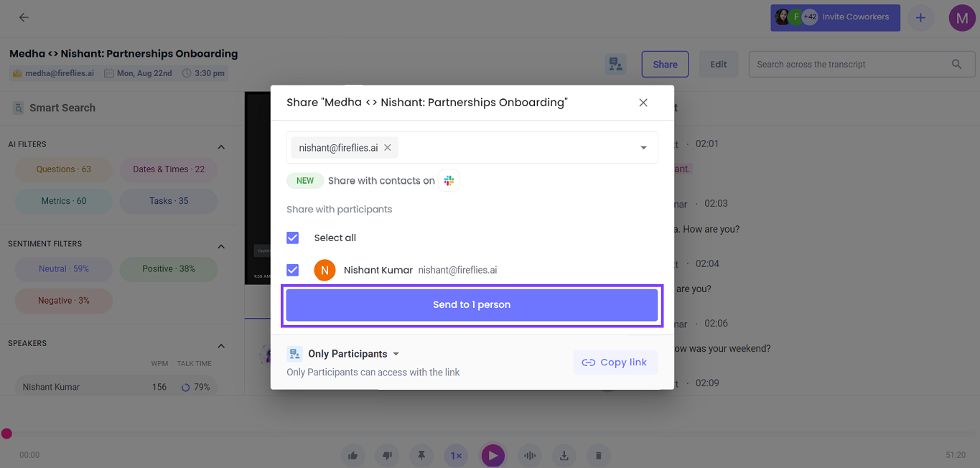Click the thumbs down feedback icon
980x468 pixels.
387,455
